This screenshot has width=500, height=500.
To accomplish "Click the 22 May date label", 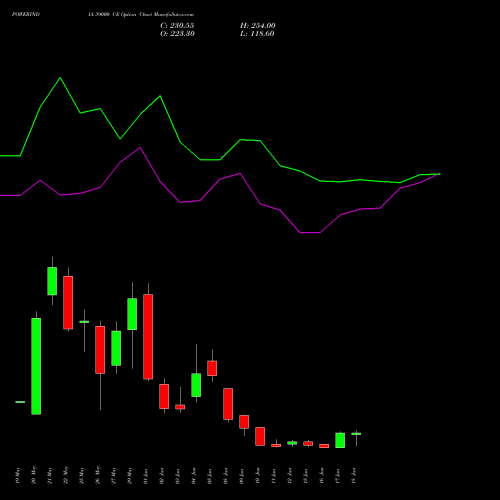I will coord(66,475).
